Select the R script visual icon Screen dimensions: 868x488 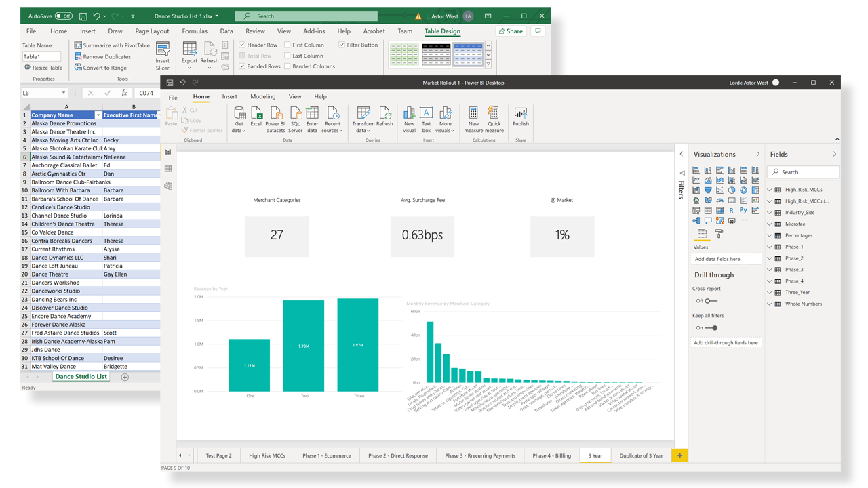click(x=732, y=210)
